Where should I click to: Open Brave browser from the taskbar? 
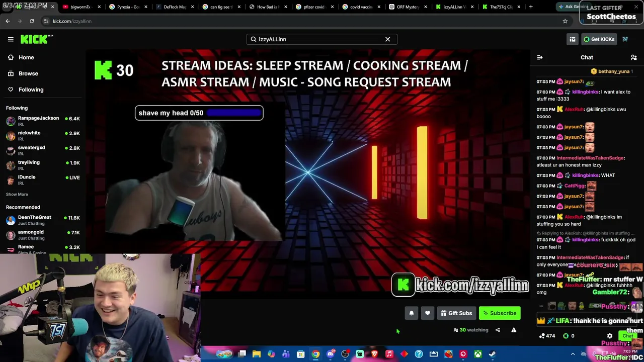point(374,354)
